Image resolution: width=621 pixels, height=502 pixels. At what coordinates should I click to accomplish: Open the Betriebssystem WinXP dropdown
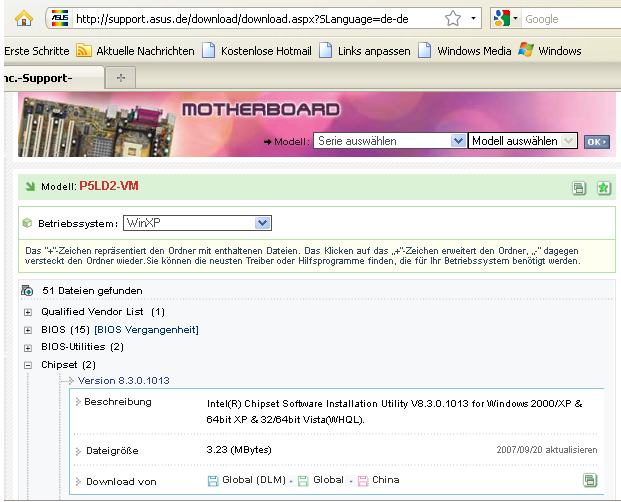197,223
